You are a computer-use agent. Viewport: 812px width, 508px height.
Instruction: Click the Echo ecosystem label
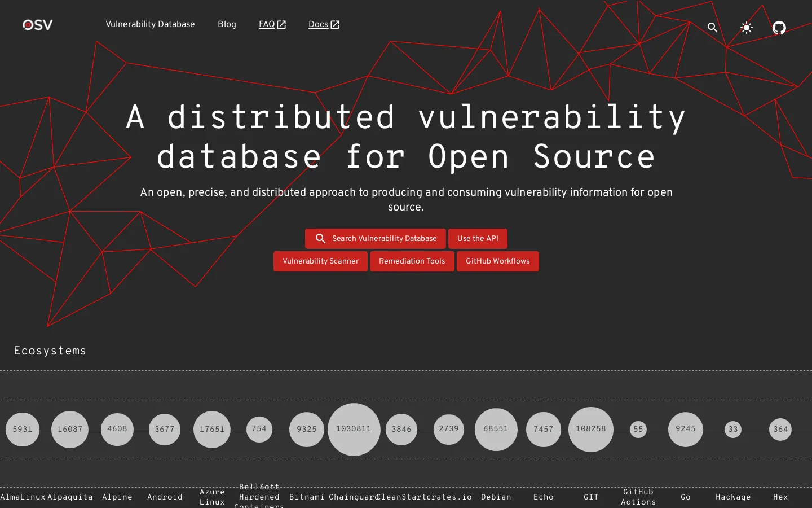pos(544,497)
